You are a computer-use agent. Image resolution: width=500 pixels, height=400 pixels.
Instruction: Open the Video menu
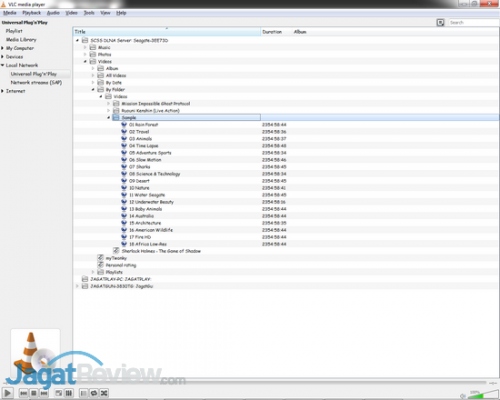(x=71, y=13)
